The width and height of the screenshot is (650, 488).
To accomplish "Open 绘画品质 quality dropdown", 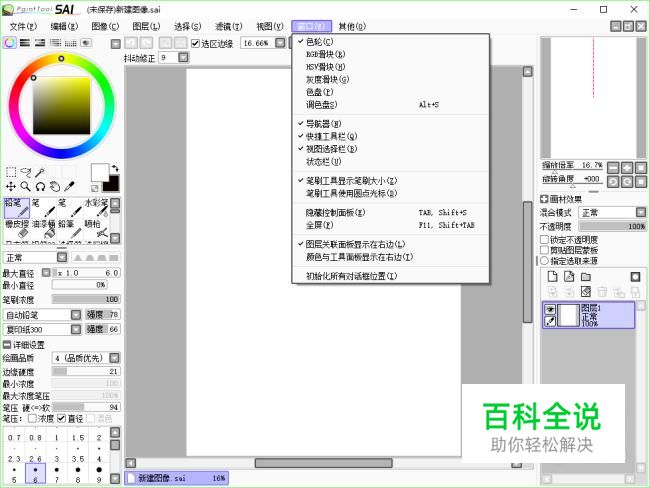I will click(x=114, y=358).
